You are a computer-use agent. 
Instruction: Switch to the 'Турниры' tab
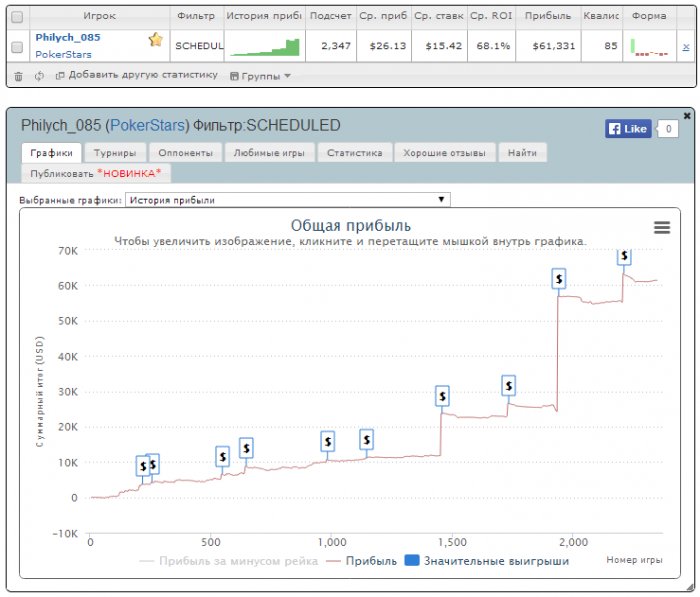(x=115, y=153)
